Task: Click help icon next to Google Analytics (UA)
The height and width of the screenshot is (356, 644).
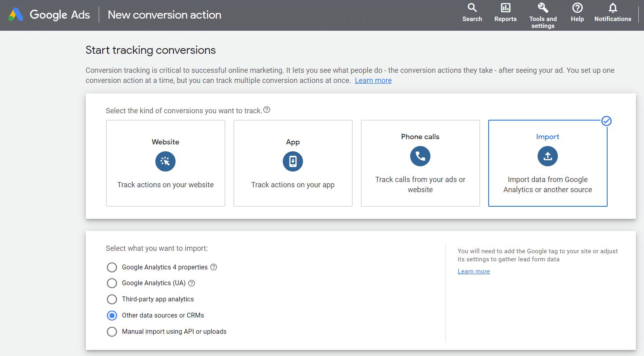Action: coord(192,283)
